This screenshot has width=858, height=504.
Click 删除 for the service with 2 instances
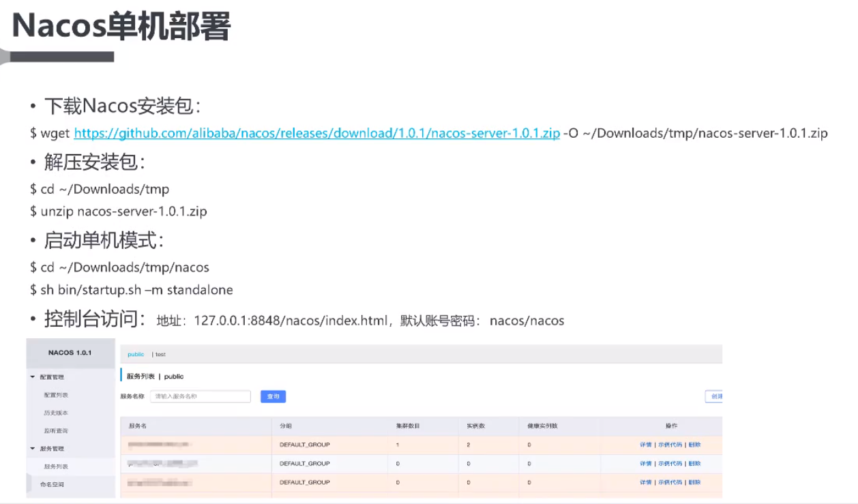pyautogui.click(x=694, y=445)
